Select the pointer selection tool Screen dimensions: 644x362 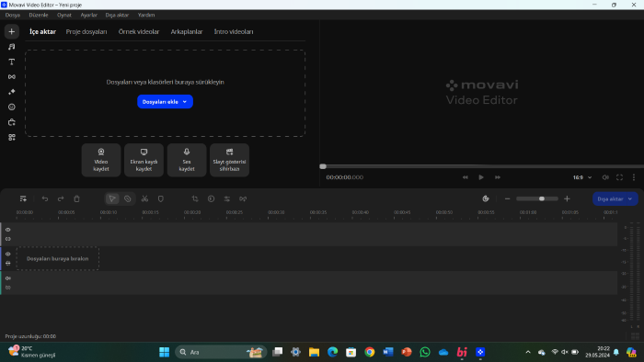tap(112, 198)
